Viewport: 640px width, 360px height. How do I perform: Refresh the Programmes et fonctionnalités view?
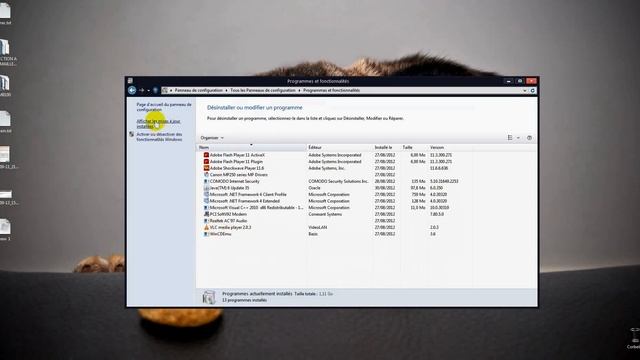(533, 91)
